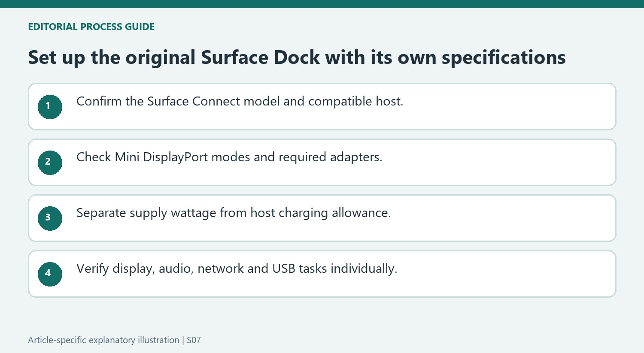The width and height of the screenshot is (644, 353).
Task: Click step text 'Verify display, audio, network and USB'
Action: click(237, 269)
